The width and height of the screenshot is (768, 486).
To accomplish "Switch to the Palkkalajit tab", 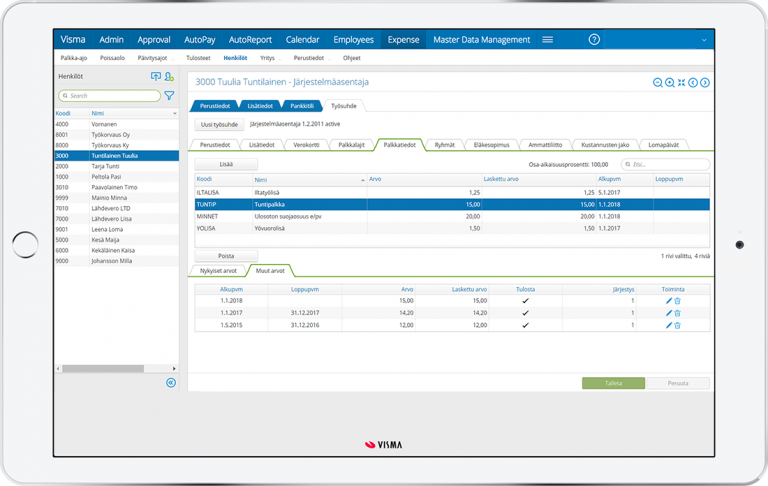I will tap(351, 145).
